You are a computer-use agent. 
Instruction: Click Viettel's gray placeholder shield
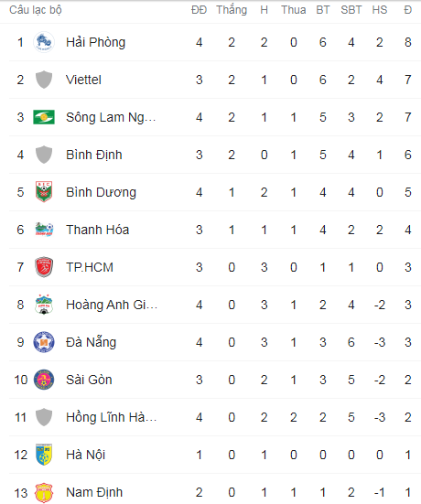(44, 80)
